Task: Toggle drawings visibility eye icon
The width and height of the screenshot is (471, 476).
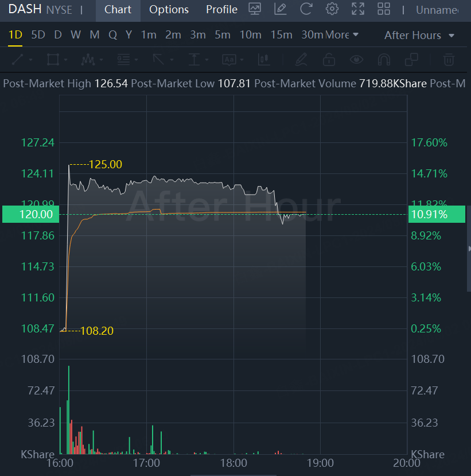Action: coord(356,60)
